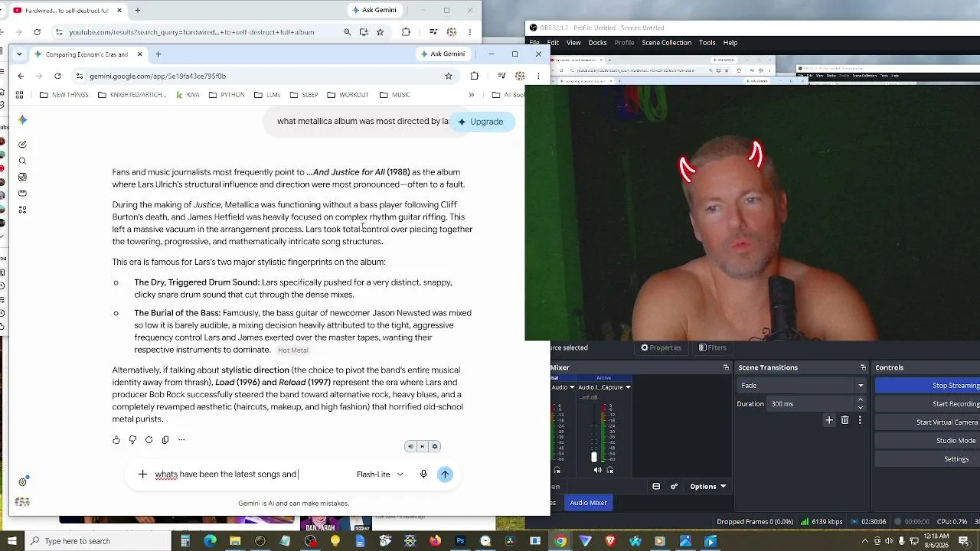Open audio playback settings gear in Gemini

point(435,447)
